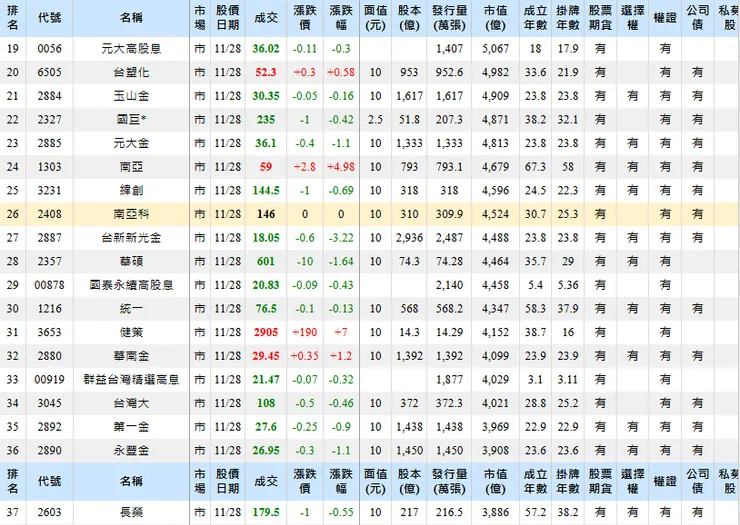The height and width of the screenshot is (525, 740).
Task: Click stock code 2357
Action: (50, 261)
